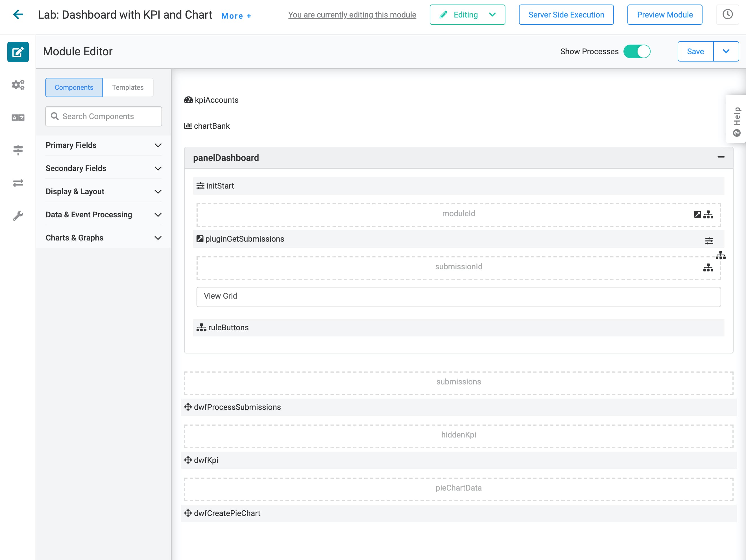Image resolution: width=746 pixels, height=560 pixels.
Task: Select the kpiAccounts label
Action: 217,100
